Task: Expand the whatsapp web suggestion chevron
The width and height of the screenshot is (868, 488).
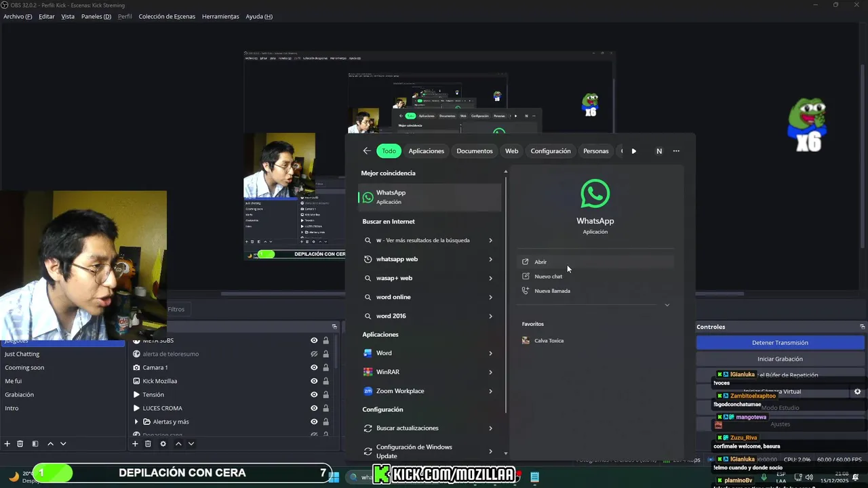Action: coord(490,259)
